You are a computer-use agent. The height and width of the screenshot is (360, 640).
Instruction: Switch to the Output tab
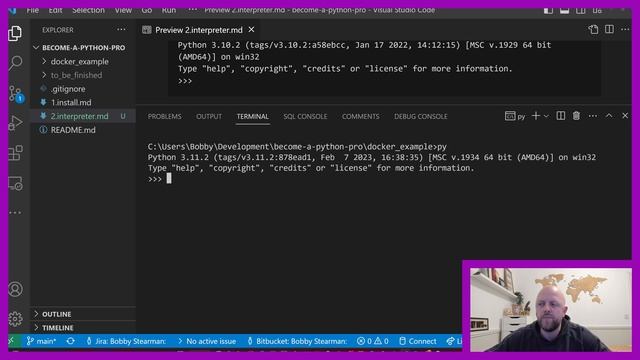[209, 116]
